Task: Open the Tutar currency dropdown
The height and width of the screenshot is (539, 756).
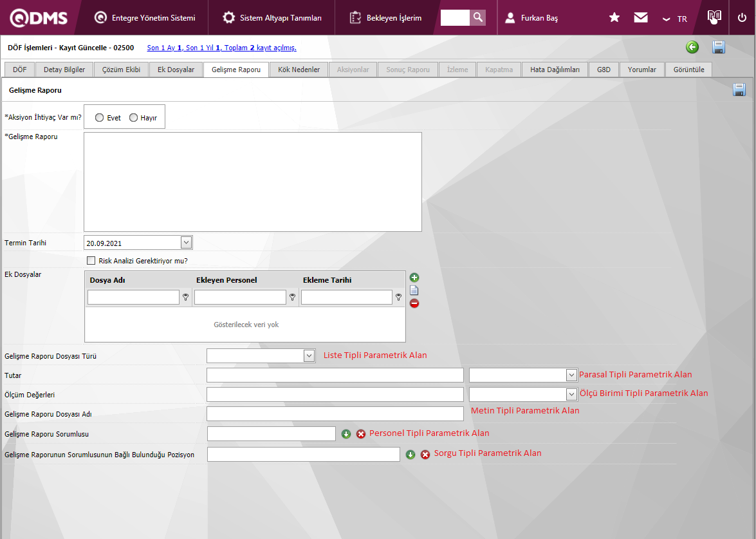Action: pyautogui.click(x=571, y=375)
